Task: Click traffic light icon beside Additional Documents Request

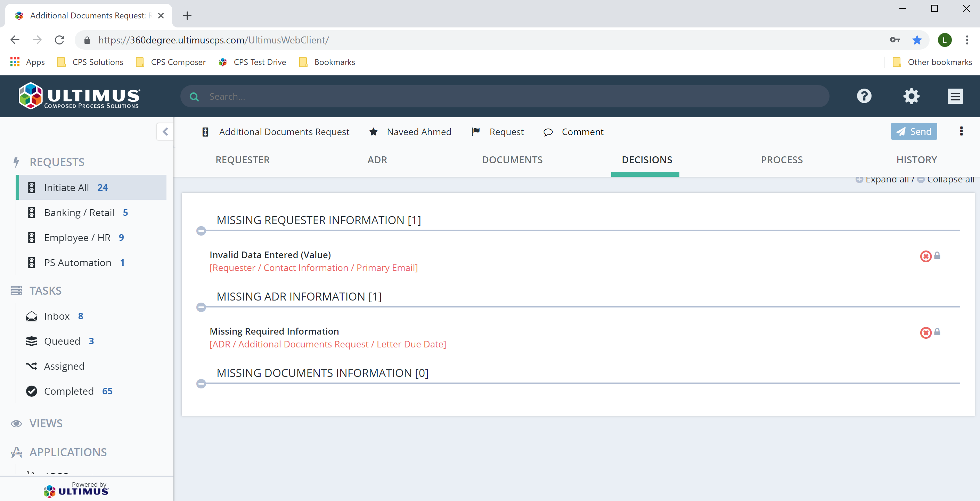Action: 205,132
